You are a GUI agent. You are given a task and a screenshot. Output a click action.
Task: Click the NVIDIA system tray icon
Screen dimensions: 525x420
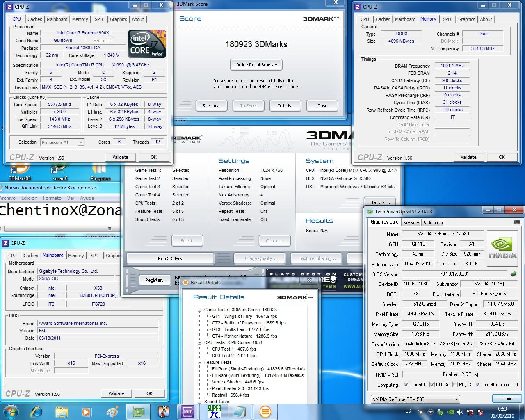pyautogui.click(x=450, y=411)
